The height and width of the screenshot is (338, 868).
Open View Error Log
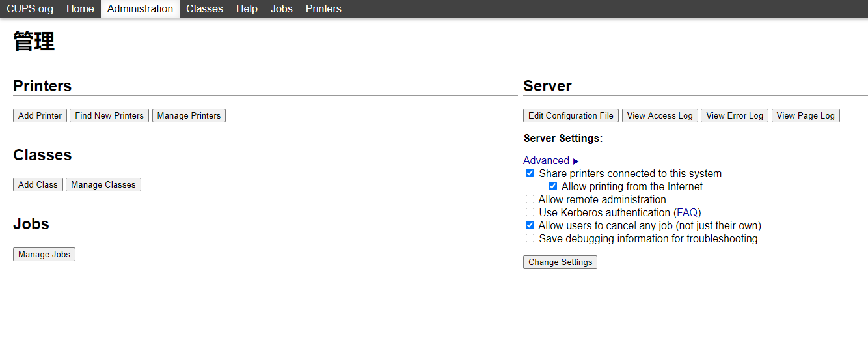pyautogui.click(x=735, y=115)
